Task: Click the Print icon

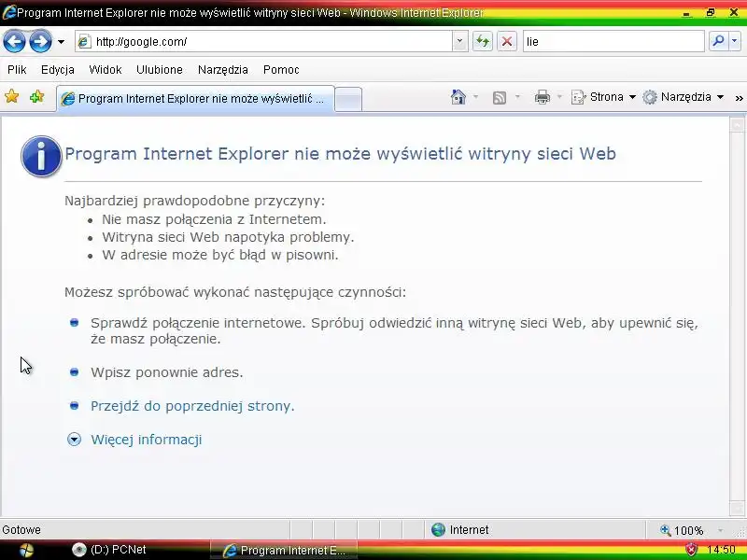Action: pos(543,97)
